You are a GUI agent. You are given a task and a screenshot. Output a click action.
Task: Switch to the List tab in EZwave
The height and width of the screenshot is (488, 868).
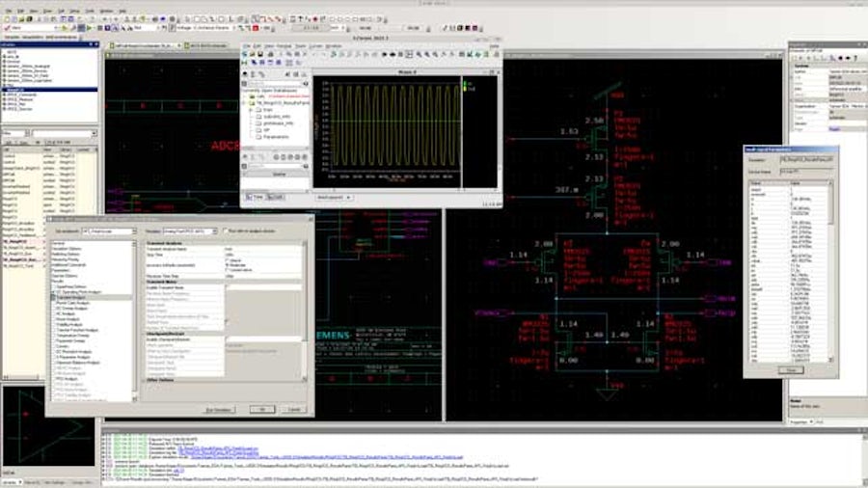click(275, 198)
